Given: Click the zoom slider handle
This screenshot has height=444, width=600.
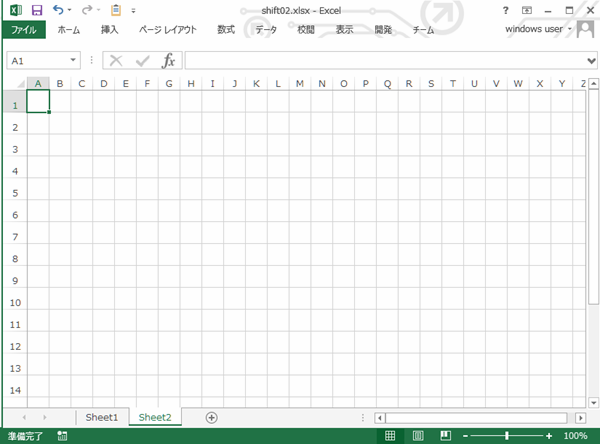Looking at the screenshot, I should click(506, 436).
